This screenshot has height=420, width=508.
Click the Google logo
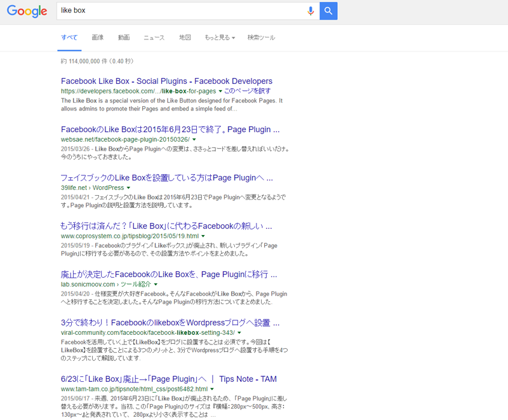(x=27, y=11)
